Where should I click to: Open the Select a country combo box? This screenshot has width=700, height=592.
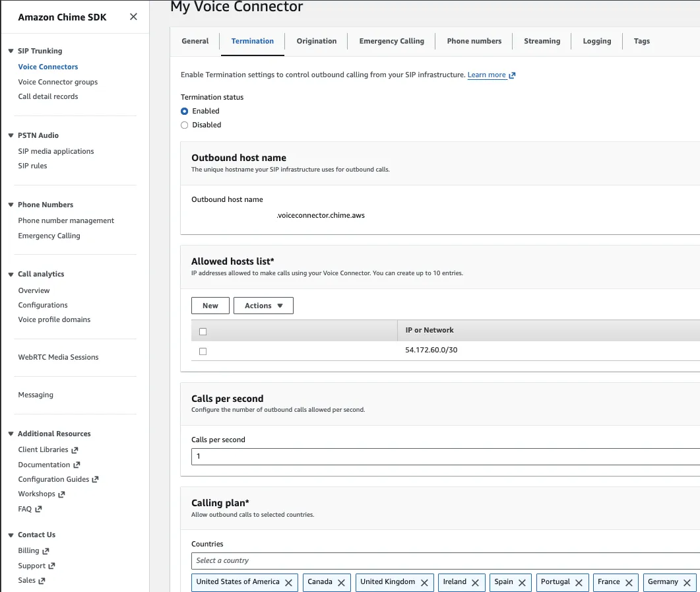point(445,561)
